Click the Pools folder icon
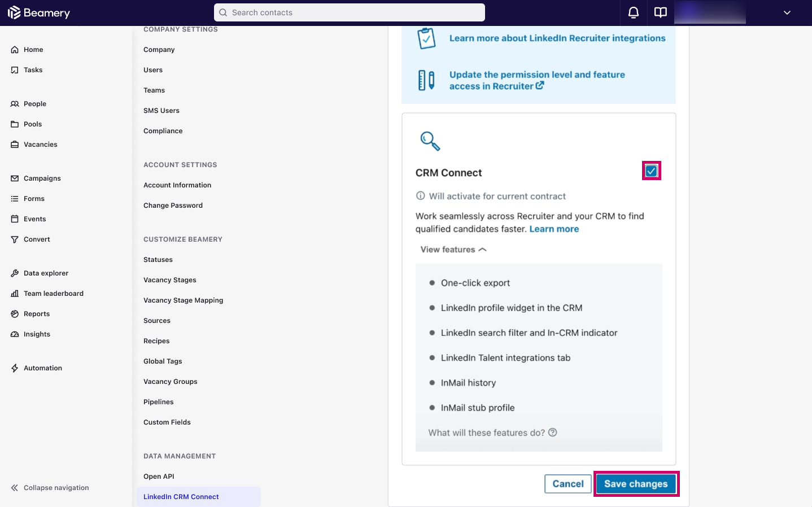The height and width of the screenshot is (507, 812). tap(15, 124)
